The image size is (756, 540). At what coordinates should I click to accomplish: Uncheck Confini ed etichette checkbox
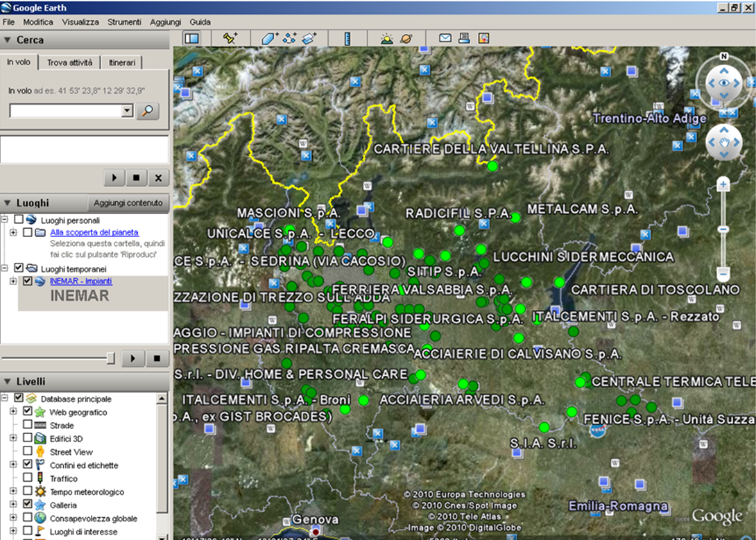[x=28, y=464]
